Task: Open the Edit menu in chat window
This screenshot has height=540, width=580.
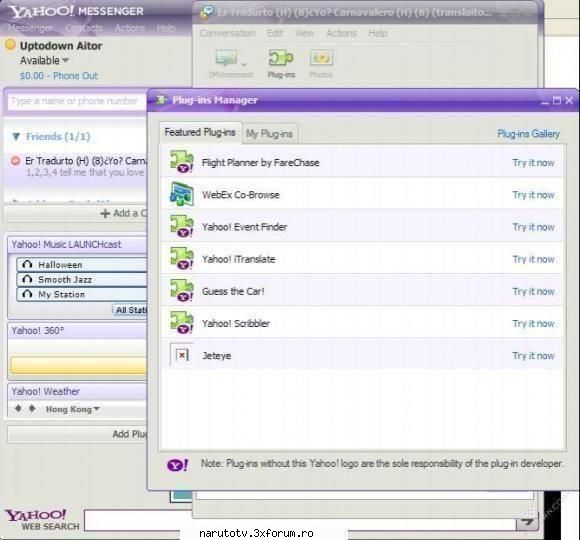Action: click(275, 33)
